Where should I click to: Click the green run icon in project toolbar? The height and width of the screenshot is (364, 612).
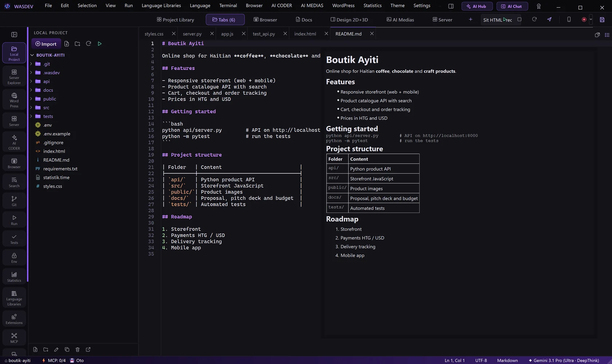pyautogui.click(x=99, y=44)
